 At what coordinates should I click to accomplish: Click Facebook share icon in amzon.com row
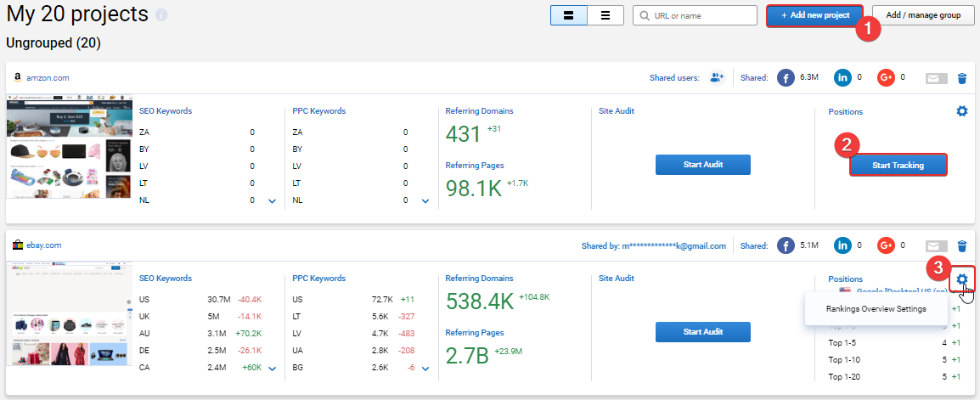click(x=786, y=77)
